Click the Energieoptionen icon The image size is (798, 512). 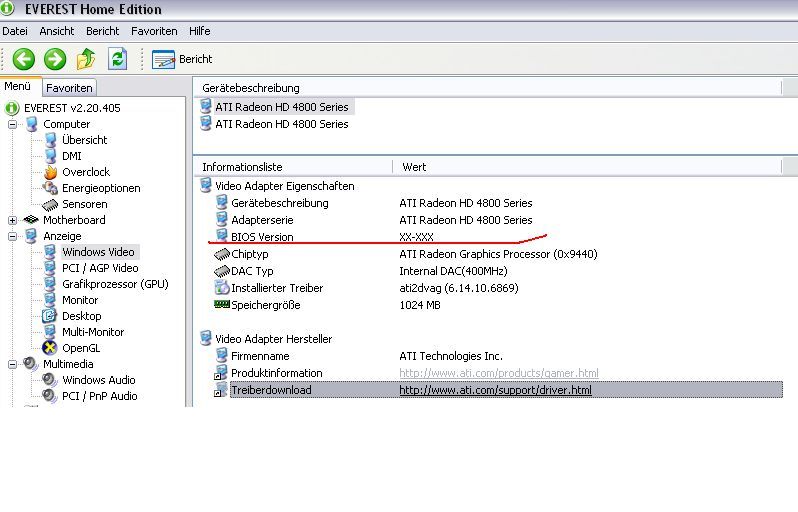coord(50,188)
